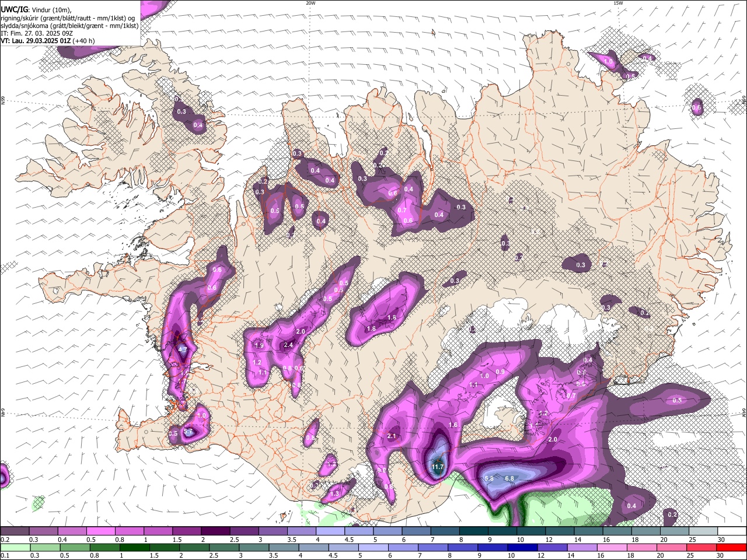Click the dark blue lower swatch labeled 10
This screenshot has width=747, height=560.
[521, 547]
